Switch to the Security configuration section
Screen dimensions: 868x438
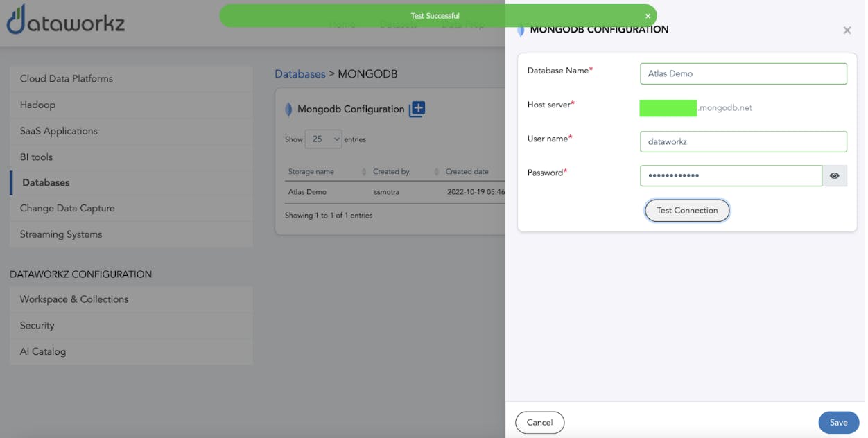(x=37, y=325)
